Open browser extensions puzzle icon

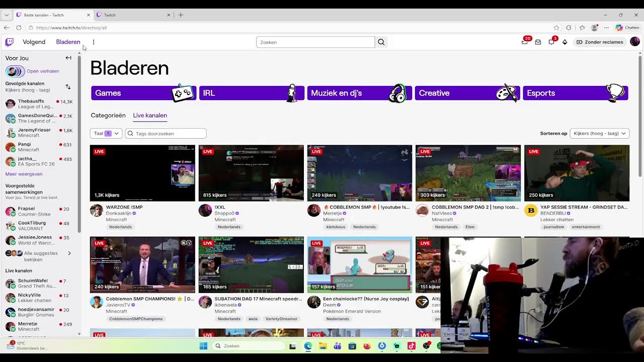point(569,28)
